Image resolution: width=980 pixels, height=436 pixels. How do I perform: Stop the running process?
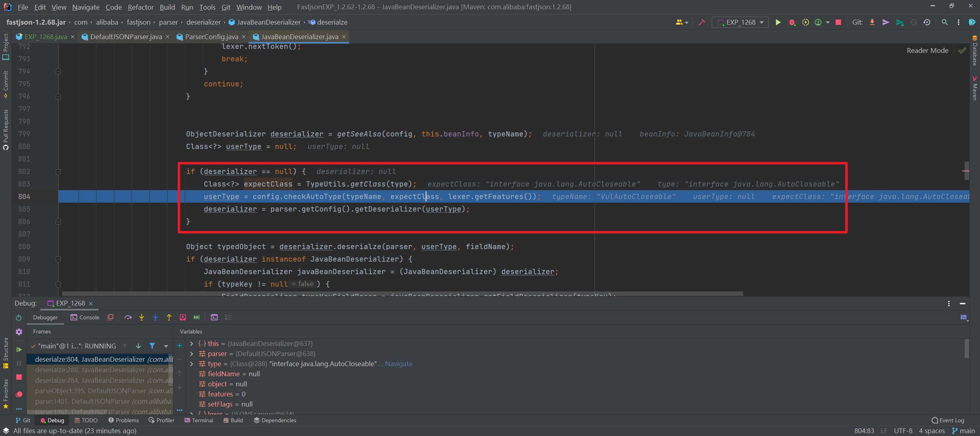pos(838,22)
